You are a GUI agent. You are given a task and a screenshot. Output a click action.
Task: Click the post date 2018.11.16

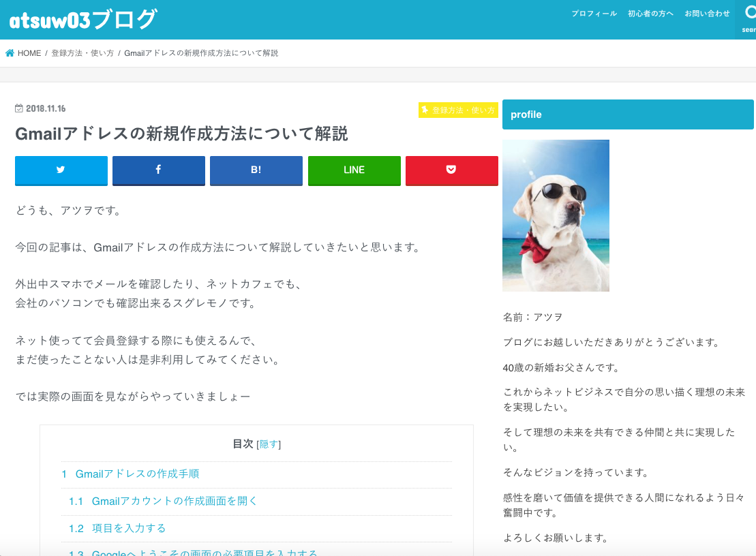click(x=46, y=108)
